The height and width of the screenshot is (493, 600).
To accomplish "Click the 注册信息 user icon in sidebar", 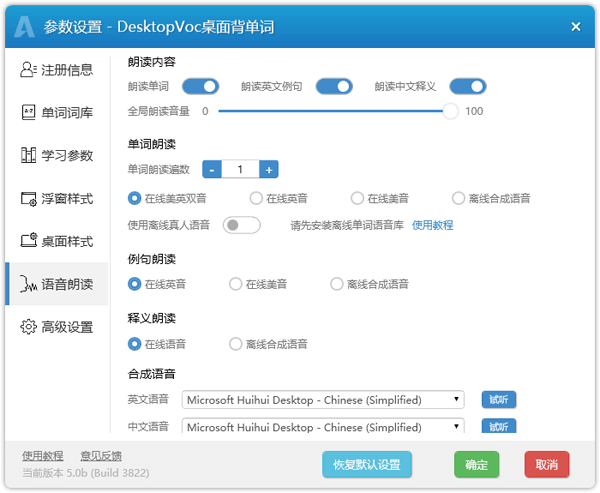I will [28, 70].
